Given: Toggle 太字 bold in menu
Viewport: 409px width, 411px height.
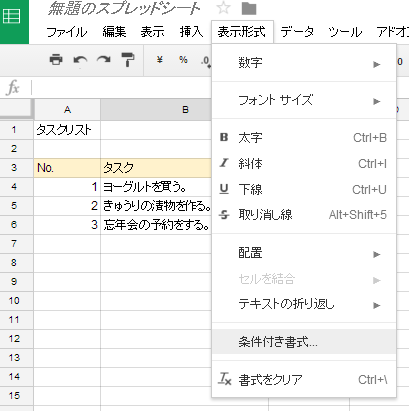Looking at the screenshot, I should 304,138.
